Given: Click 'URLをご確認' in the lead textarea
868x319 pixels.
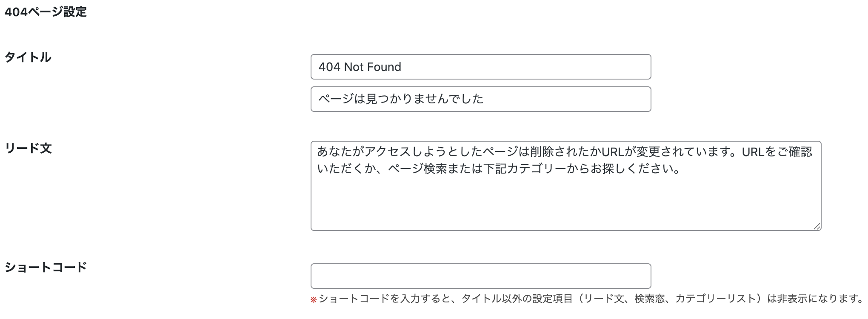Looking at the screenshot, I should coord(777,151).
